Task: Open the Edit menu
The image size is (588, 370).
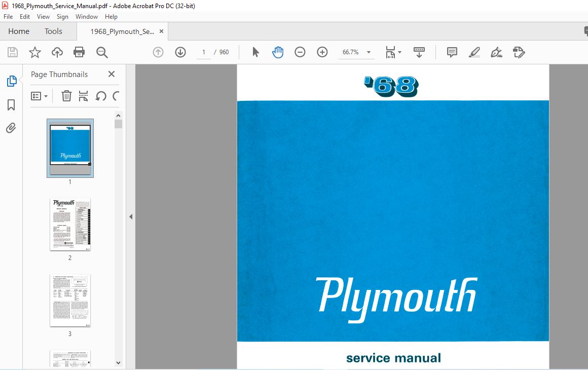Action: pyautogui.click(x=25, y=17)
